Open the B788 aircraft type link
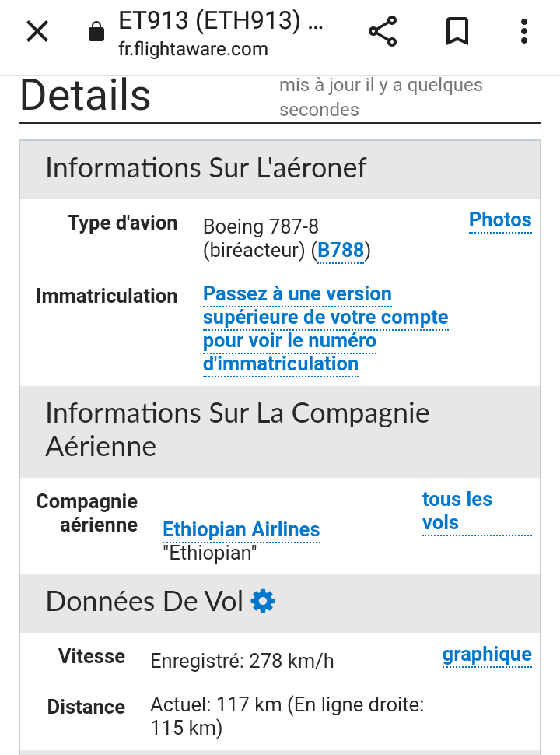 [341, 251]
